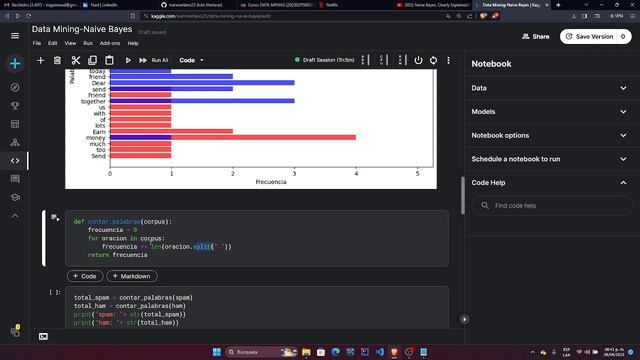Screen dimensions: 640x360
Task: Open a new browser tab
Action: pos(558,5)
